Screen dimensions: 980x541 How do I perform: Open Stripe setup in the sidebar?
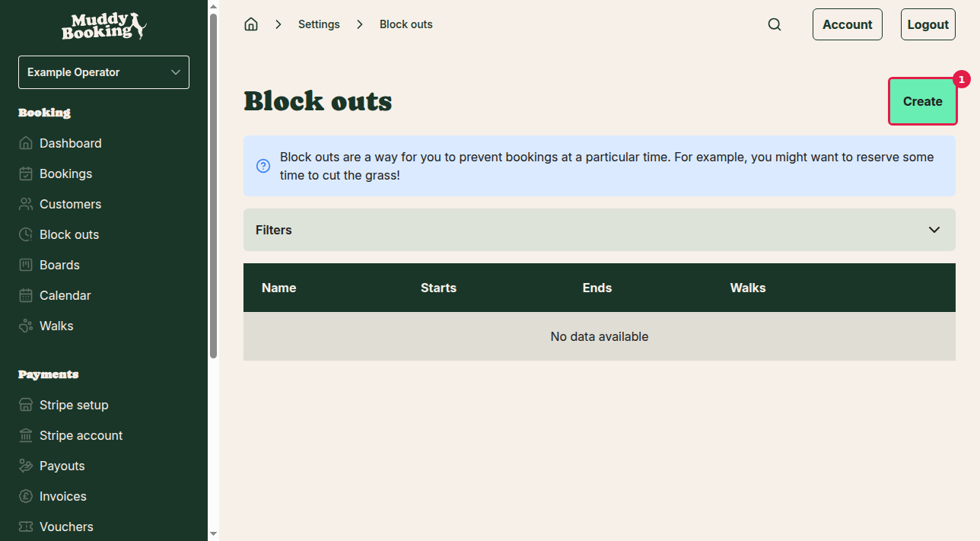[73, 405]
